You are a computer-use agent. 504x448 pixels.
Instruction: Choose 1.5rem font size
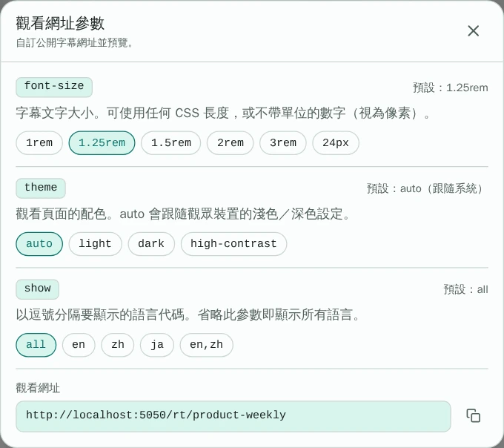click(x=171, y=143)
